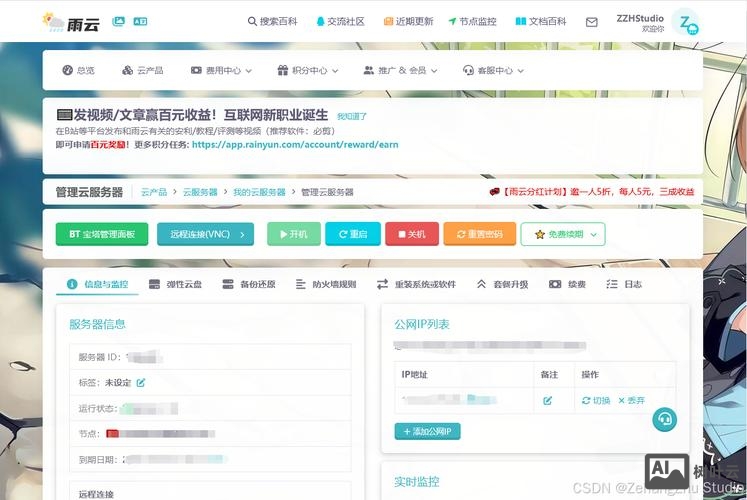Expand the 客服中心 dropdown

[493, 70]
